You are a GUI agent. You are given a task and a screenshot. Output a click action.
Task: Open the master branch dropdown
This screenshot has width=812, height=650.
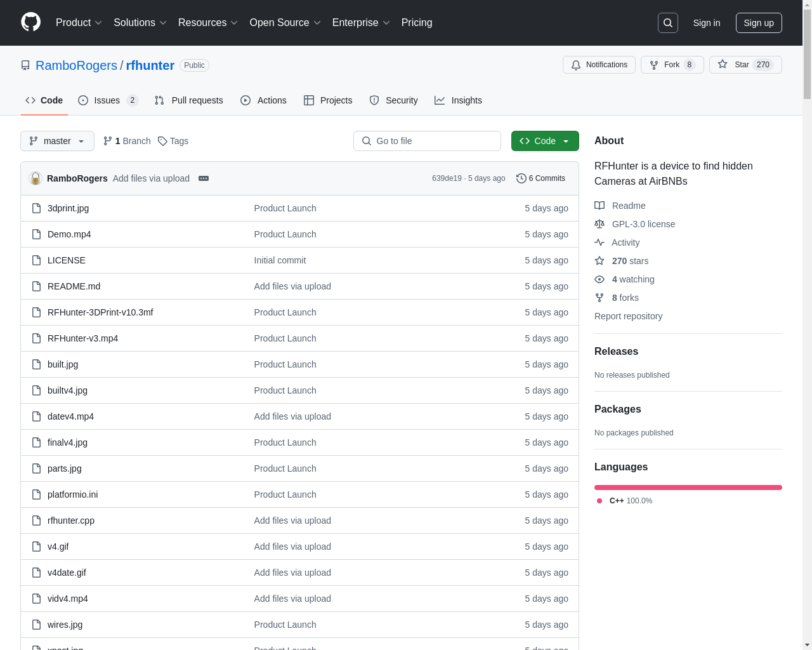tap(57, 141)
